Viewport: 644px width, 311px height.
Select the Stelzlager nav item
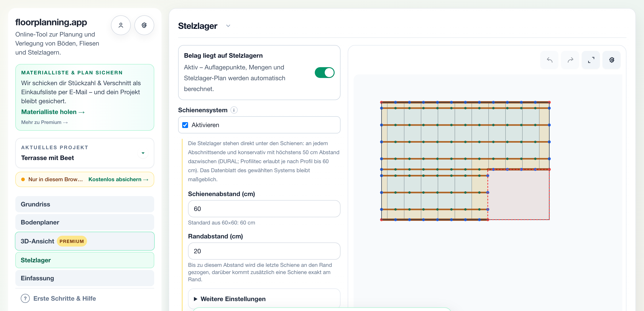click(85, 260)
